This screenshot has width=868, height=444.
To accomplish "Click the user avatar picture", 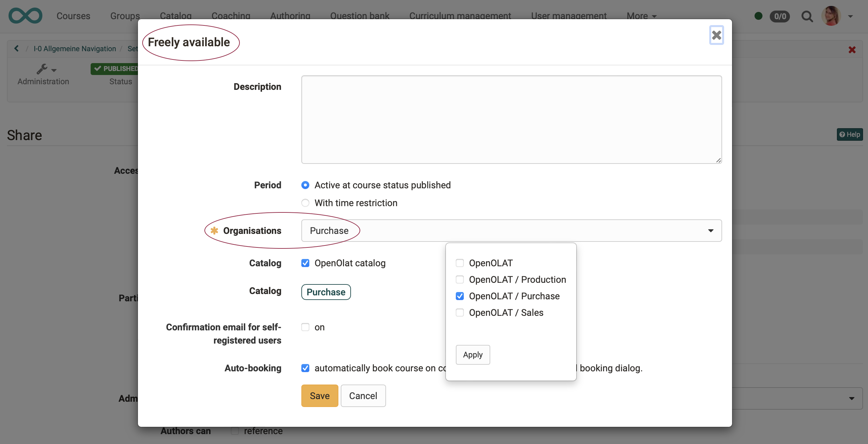I will (x=831, y=16).
